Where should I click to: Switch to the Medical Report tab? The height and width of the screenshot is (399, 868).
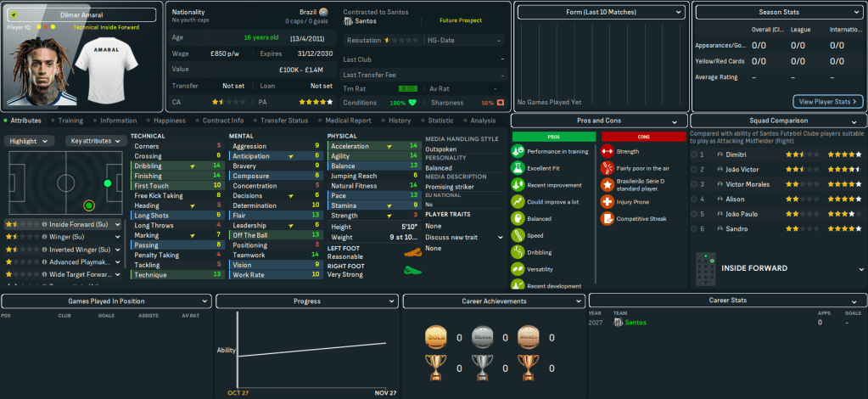tap(349, 121)
